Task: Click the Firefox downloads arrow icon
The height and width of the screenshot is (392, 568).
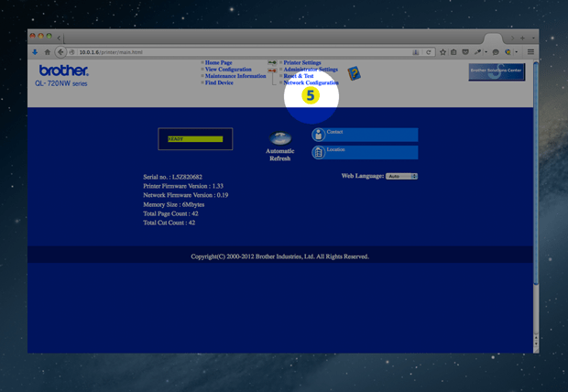Action: click(x=35, y=52)
